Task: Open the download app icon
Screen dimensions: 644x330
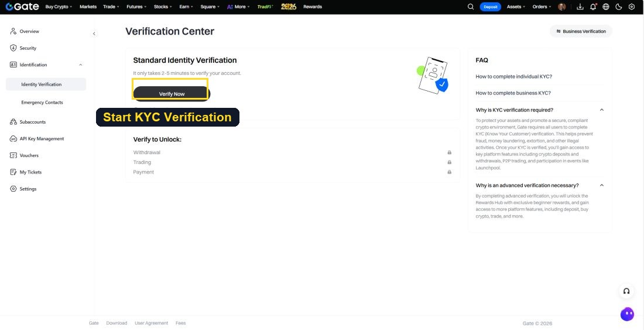Action: 580,6
